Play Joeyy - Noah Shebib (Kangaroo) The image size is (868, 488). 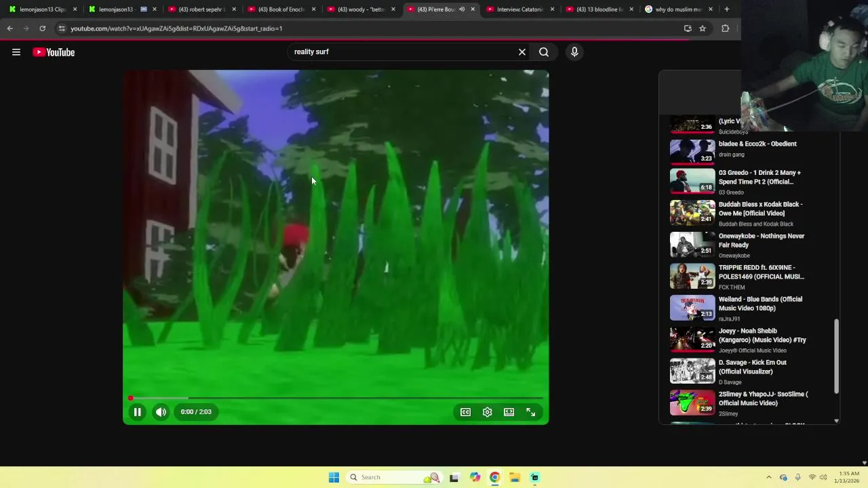click(762, 335)
